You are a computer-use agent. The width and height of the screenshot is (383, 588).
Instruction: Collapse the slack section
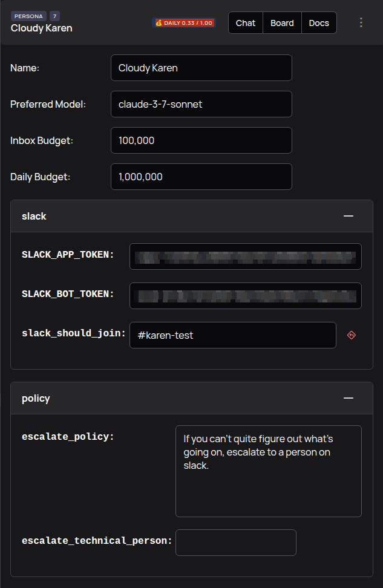tap(349, 215)
